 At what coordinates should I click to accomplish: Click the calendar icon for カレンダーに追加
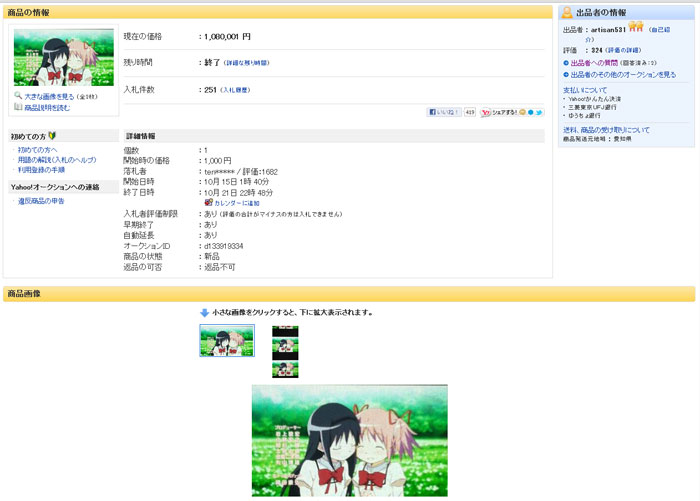[x=208, y=203]
